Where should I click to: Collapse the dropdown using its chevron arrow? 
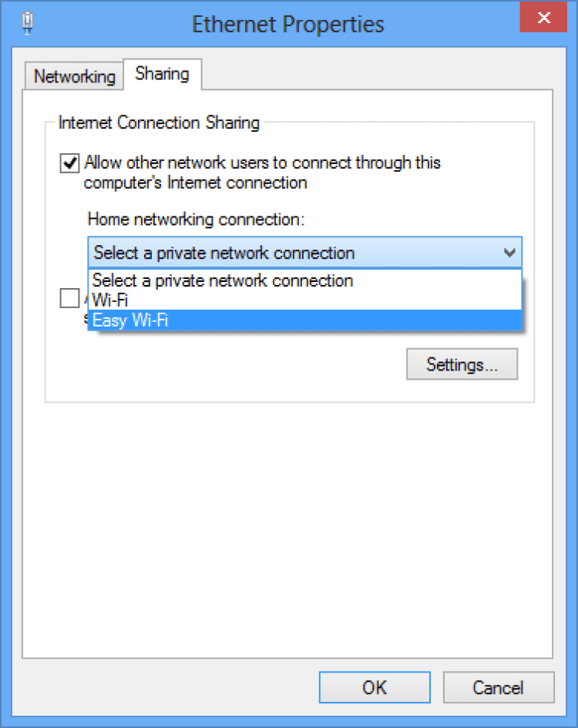509,253
